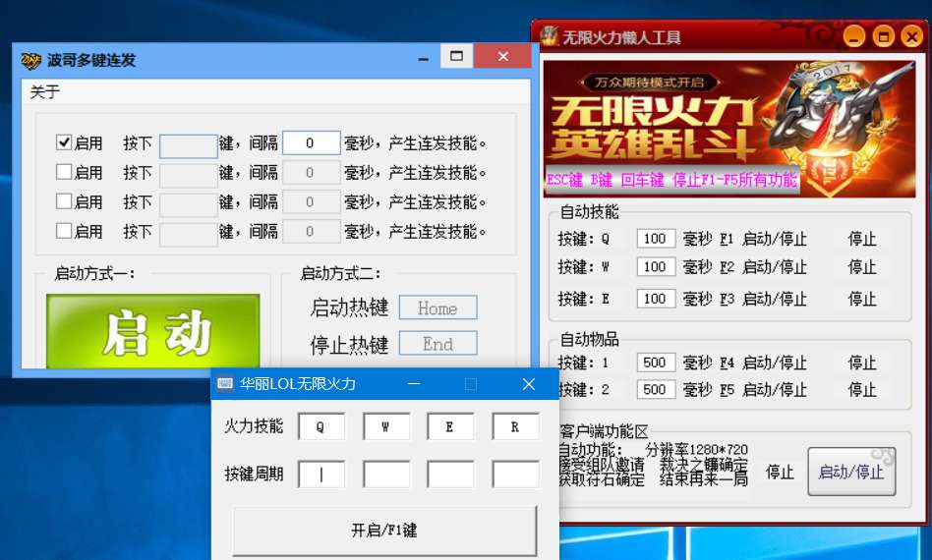Uncheck the first 启用 checkbox
Image resolution: width=932 pixels, height=560 pixels.
point(65,142)
